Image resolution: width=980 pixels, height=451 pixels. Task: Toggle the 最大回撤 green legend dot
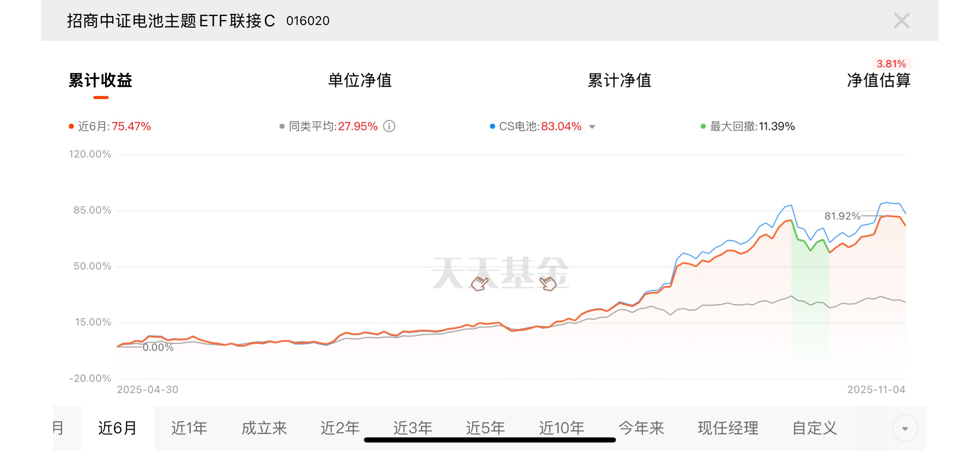click(x=703, y=126)
